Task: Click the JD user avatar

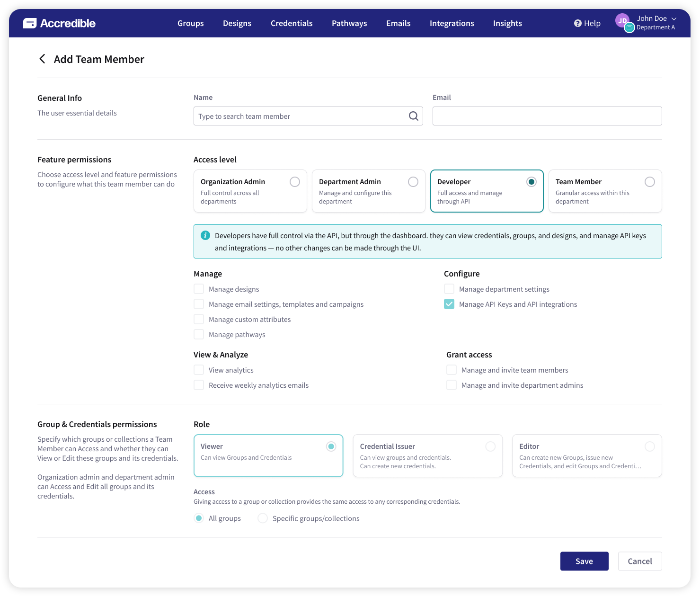Action: [x=622, y=20]
